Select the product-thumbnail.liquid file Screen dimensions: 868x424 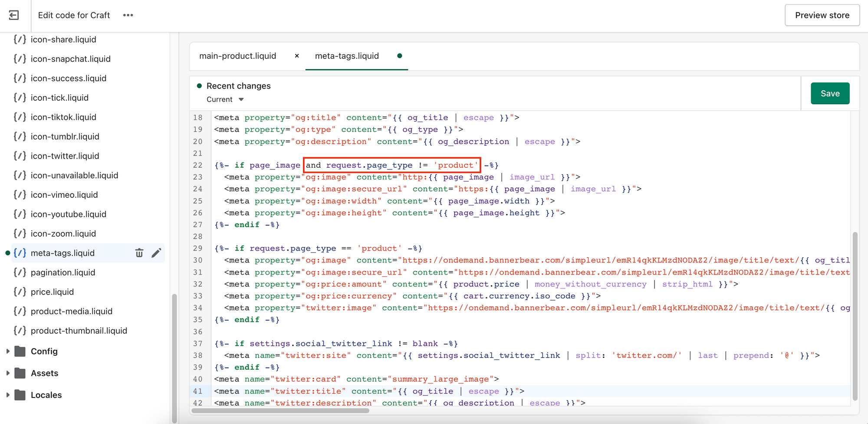click(79, 330)
